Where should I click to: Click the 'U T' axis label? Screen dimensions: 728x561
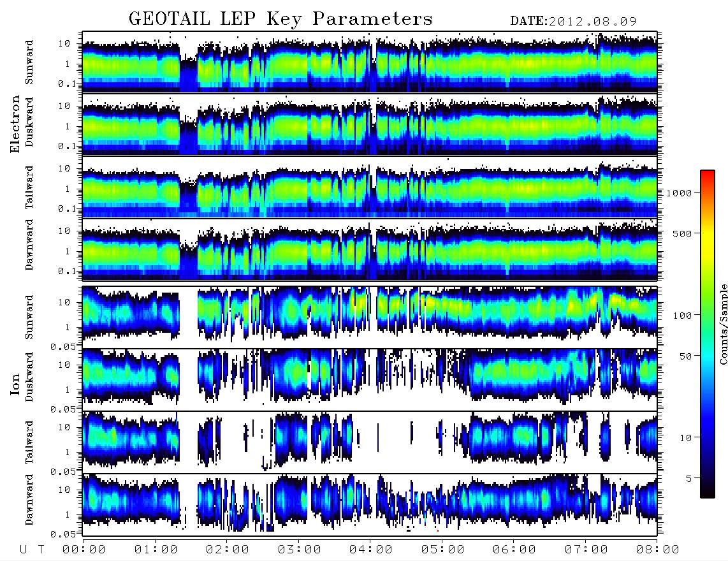[x=32, y=550]
